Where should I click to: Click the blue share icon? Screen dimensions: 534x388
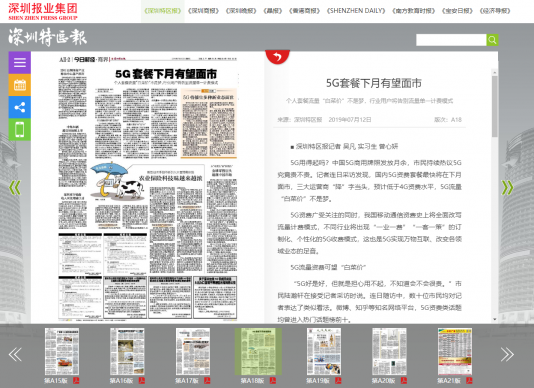click(x=19, y=107)
